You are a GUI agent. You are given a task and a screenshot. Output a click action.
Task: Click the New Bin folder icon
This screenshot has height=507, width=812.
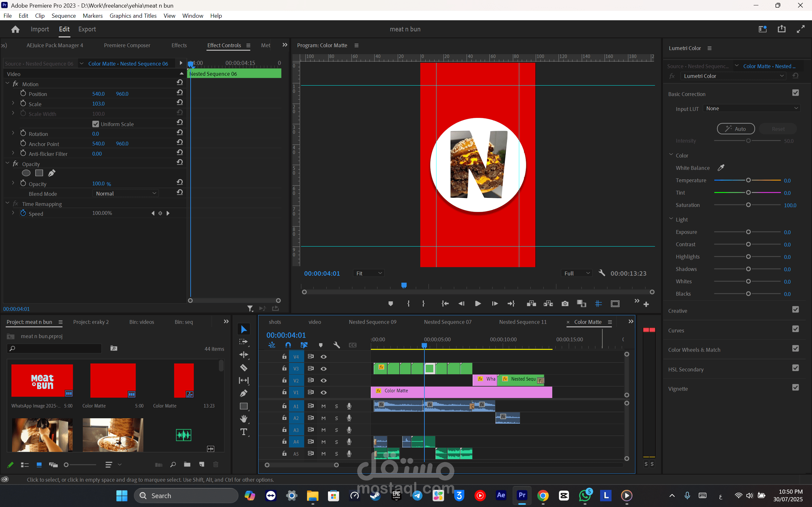[x=187, y=465]
